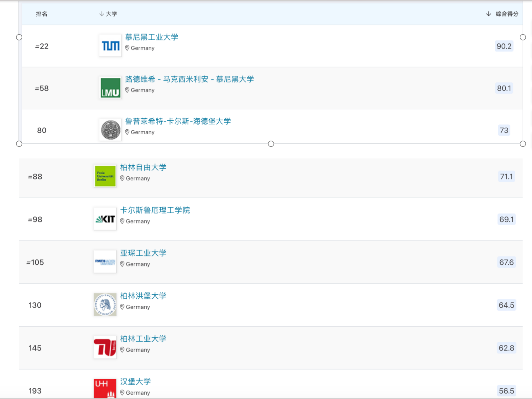The height and width of the screenshot is (399, 532).
Task: Click the score 62.8 badge
Action: (506, 348)
